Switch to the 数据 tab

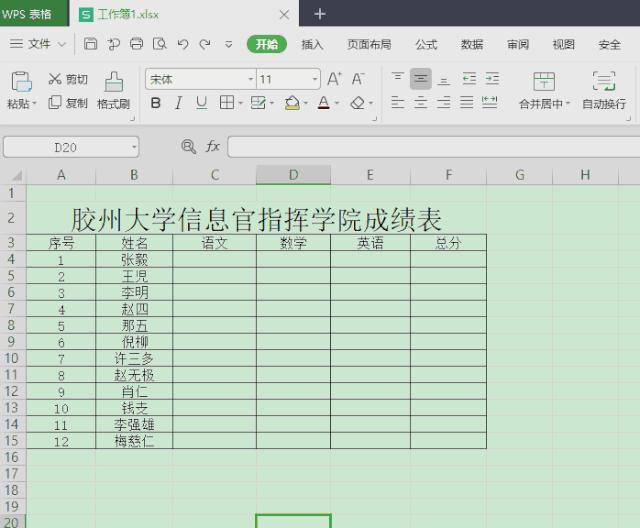(x=472, y=44)
